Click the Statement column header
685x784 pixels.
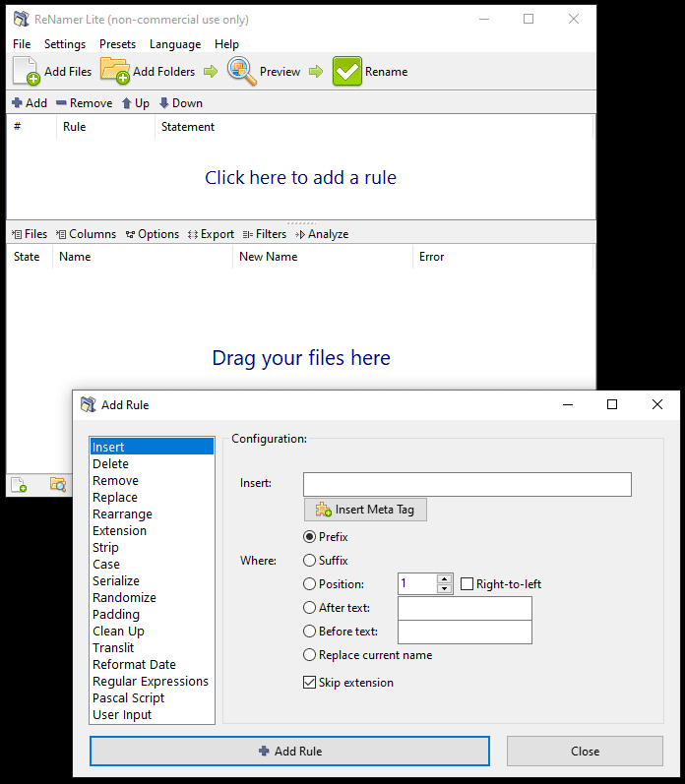click(374, 127)
